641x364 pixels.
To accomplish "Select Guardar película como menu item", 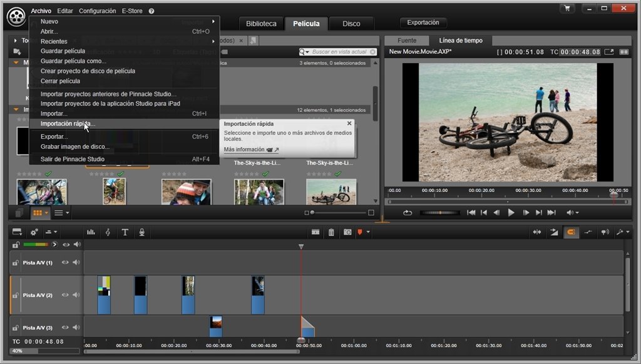I will [125, 61].
